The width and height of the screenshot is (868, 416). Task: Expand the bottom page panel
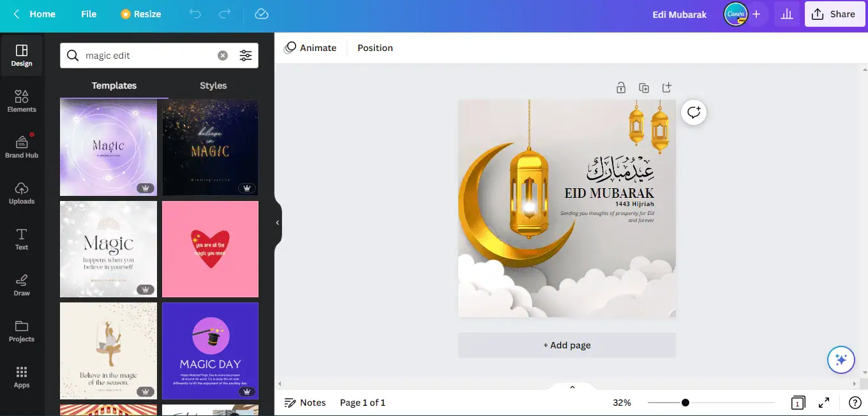tap(572, 387)
